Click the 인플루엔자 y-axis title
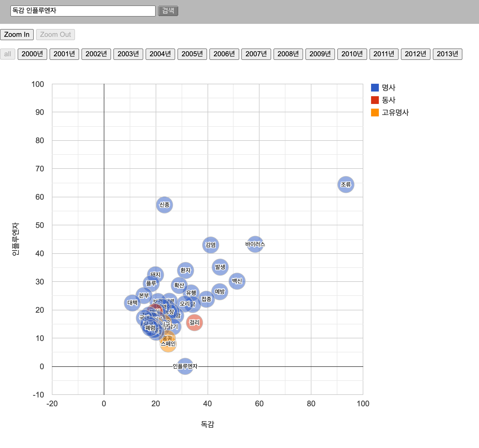The height and width of the screenshot is (448, 479). tap(16, 239)
